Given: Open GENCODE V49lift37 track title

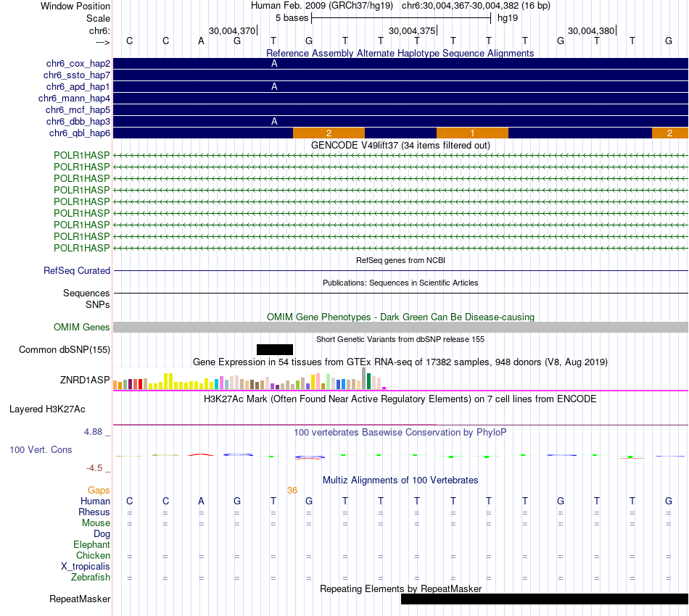Looking at the screenshot, I should [x=400, y=146].
